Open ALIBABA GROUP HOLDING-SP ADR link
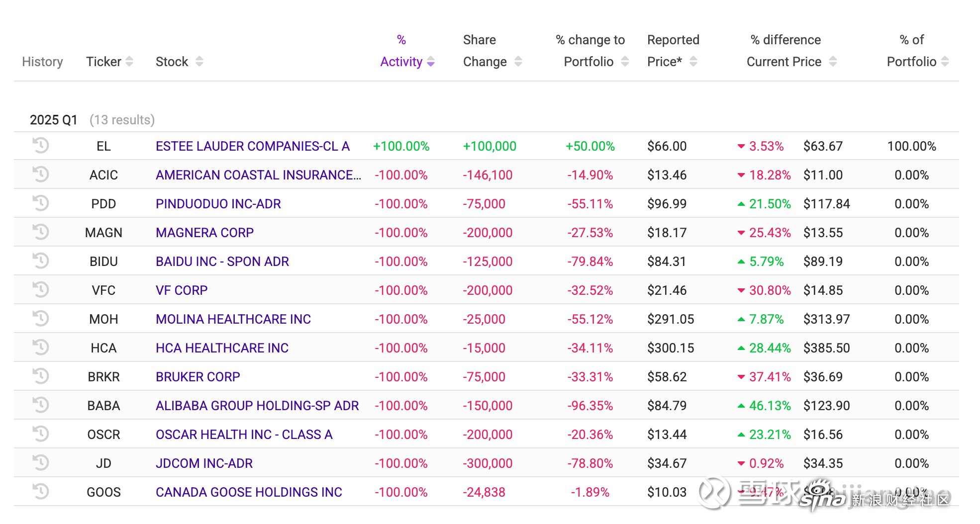980x524 pixels. pyautogui.click(x=257, y=406)
